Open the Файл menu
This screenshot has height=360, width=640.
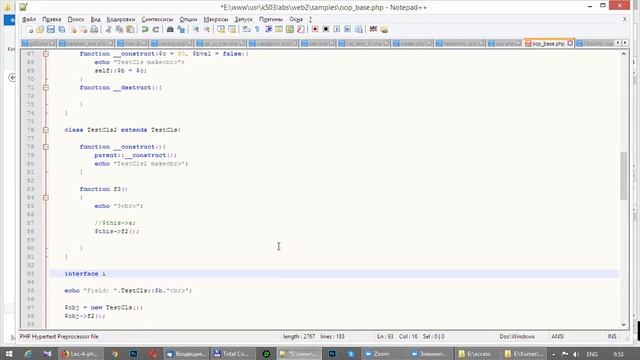29,19
